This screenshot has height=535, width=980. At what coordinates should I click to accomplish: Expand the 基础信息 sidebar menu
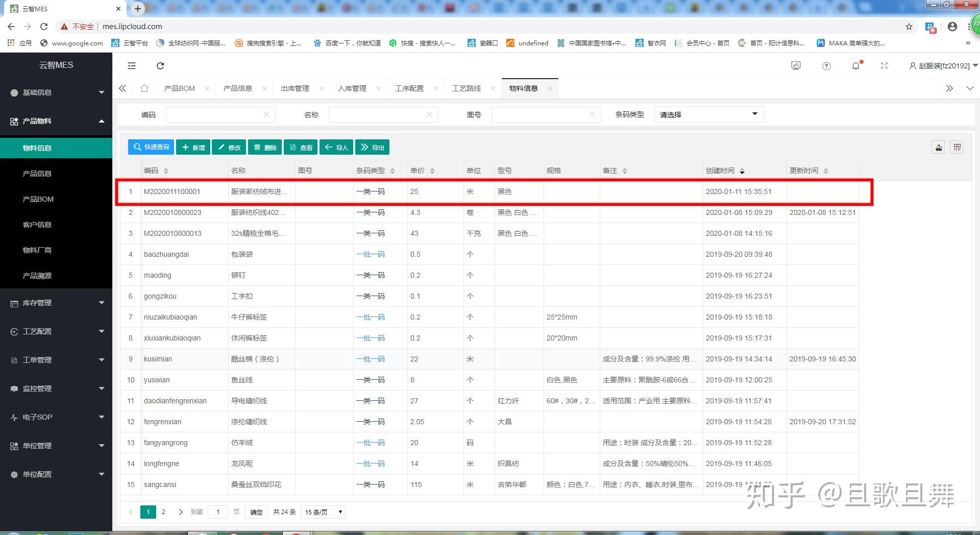(56, 92)
